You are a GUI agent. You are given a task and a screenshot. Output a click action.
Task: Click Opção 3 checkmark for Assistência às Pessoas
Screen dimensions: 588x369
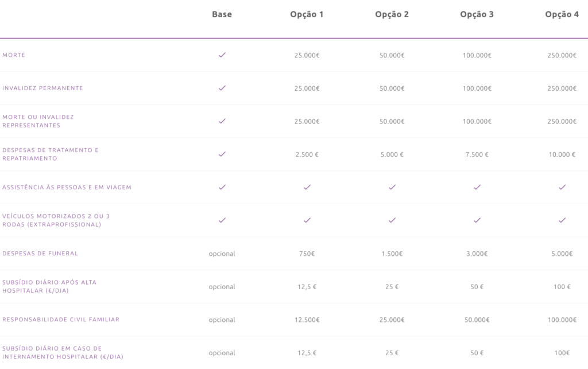(x=477, y=187)
